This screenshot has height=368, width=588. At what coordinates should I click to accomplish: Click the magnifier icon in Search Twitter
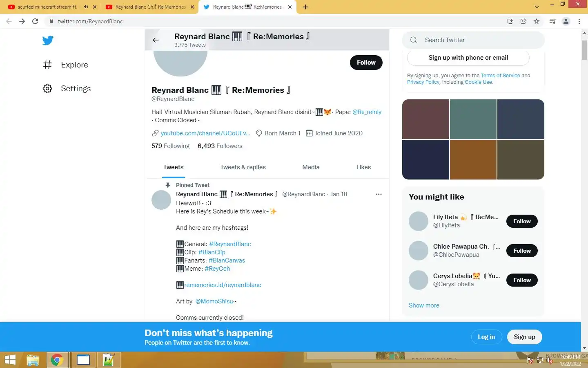(414, 40)
